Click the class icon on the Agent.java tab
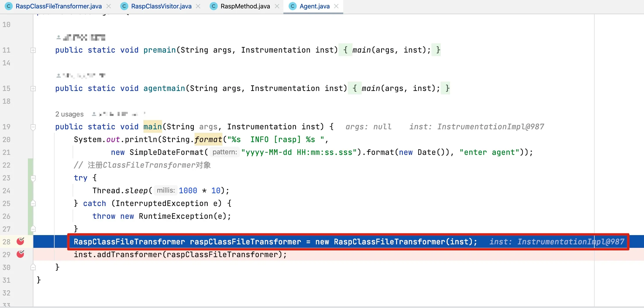Image resolution: width=644 pixels, height=308 pixels. pyautogui.click(x=293, y=6)
